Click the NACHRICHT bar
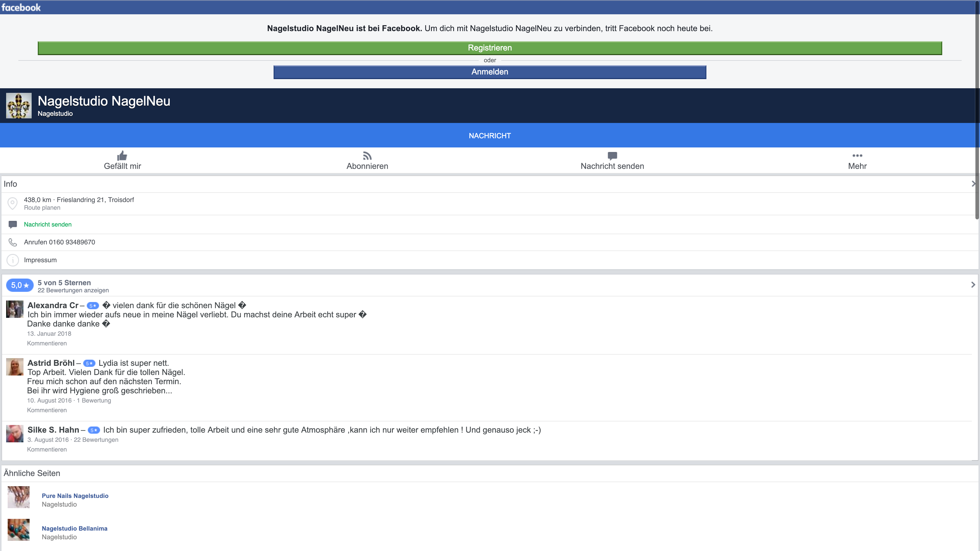Screen dimensions: 980x551 (490, 135)
